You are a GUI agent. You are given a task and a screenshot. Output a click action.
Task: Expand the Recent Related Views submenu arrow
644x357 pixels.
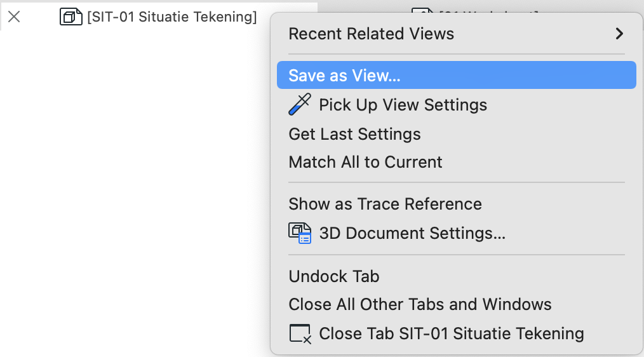619,34
